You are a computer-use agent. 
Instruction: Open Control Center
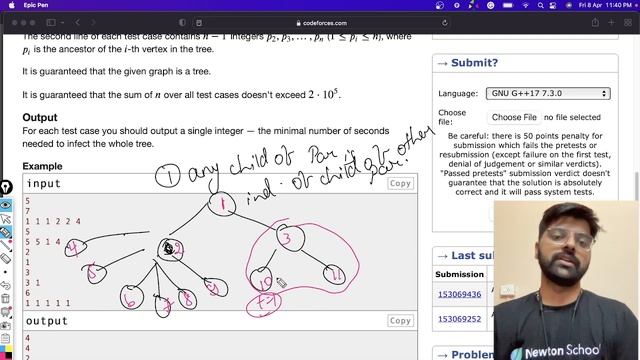pyautogui.click(x=553, y=5)
